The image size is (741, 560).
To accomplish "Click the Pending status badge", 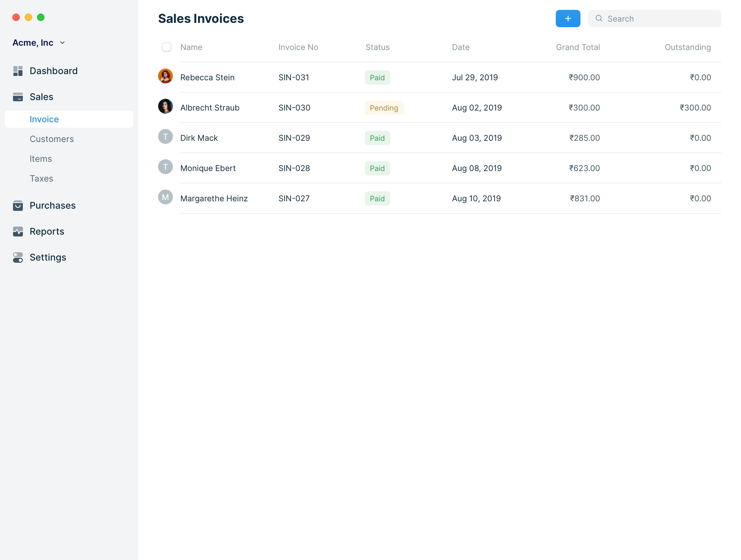I will pos(384,108).
